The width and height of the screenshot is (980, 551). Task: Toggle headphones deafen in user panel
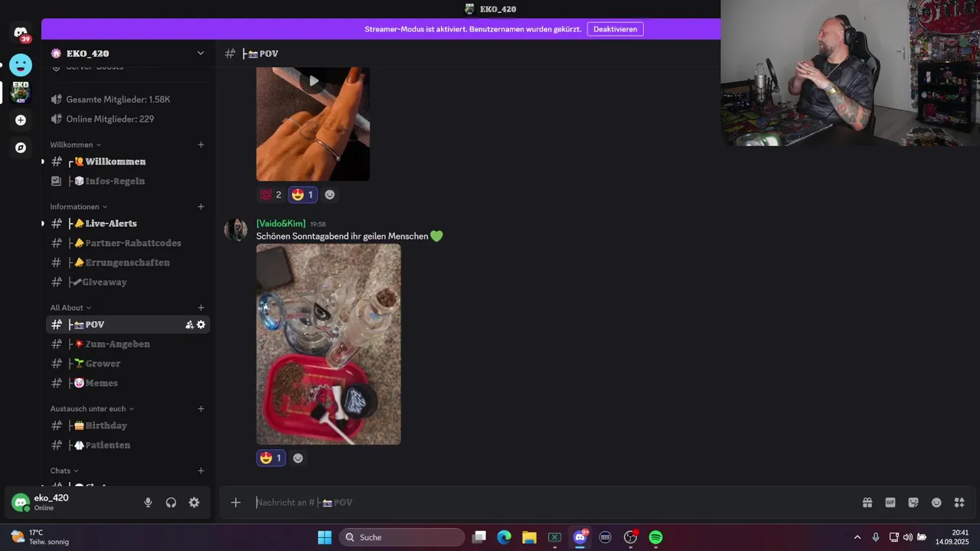pyautogui.click(x=171, y=503)
